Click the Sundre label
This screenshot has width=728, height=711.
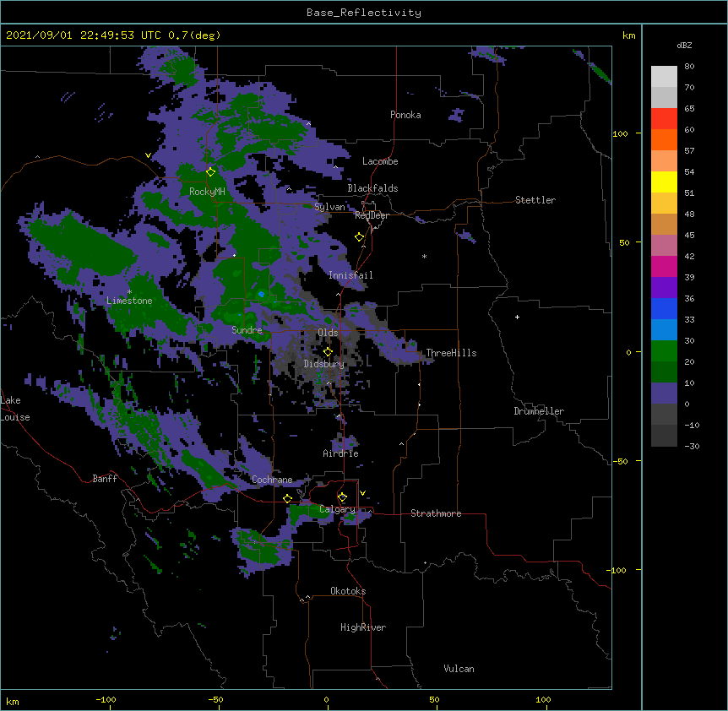[247, 330]
